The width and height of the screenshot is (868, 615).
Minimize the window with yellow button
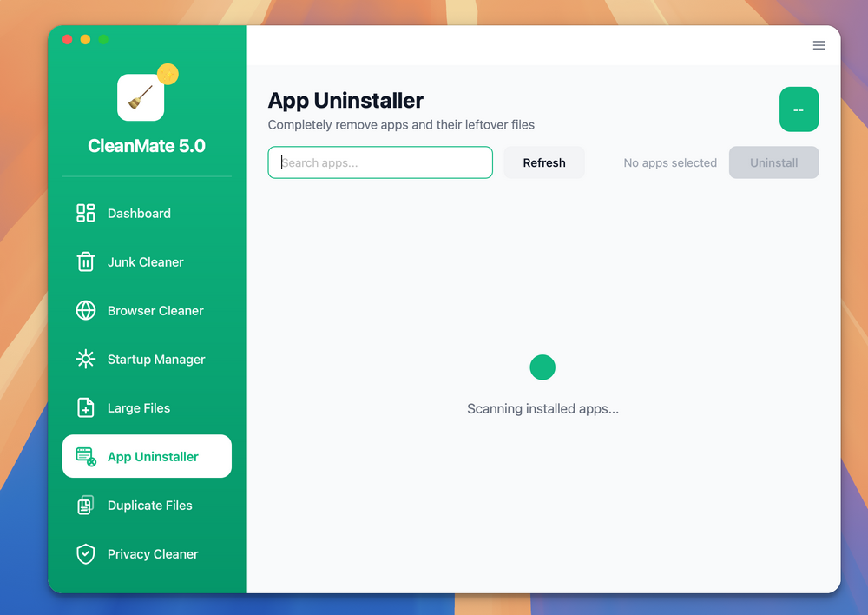[85, 39]
